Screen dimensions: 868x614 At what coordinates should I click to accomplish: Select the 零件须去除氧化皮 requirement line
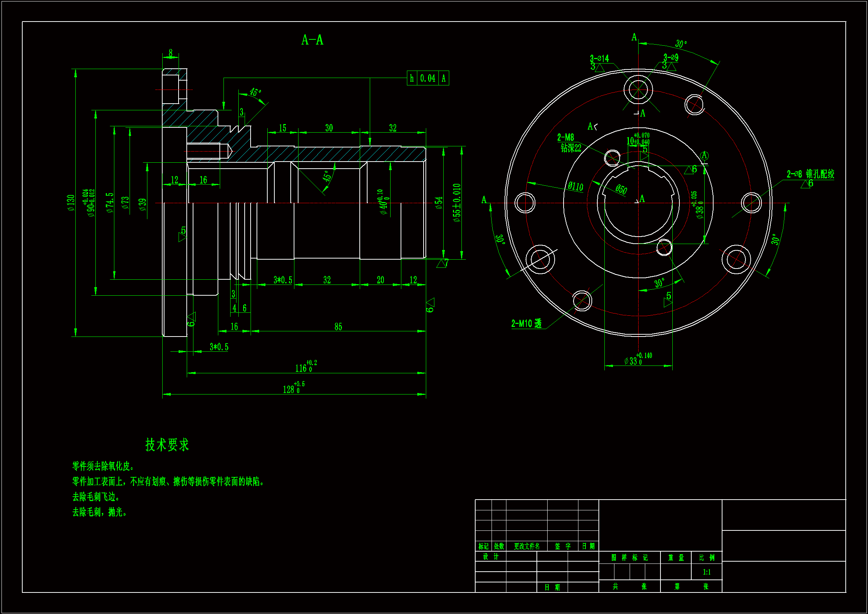pos(103,466)
